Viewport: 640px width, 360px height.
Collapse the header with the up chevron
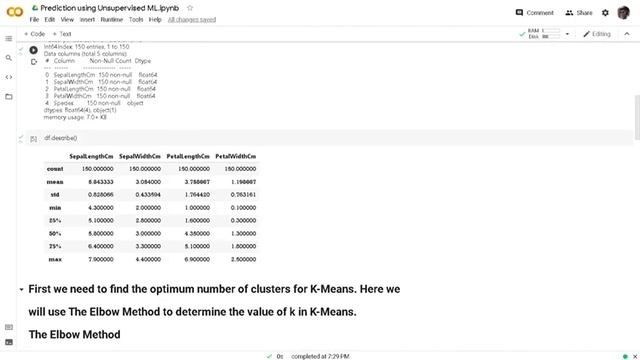627,34
